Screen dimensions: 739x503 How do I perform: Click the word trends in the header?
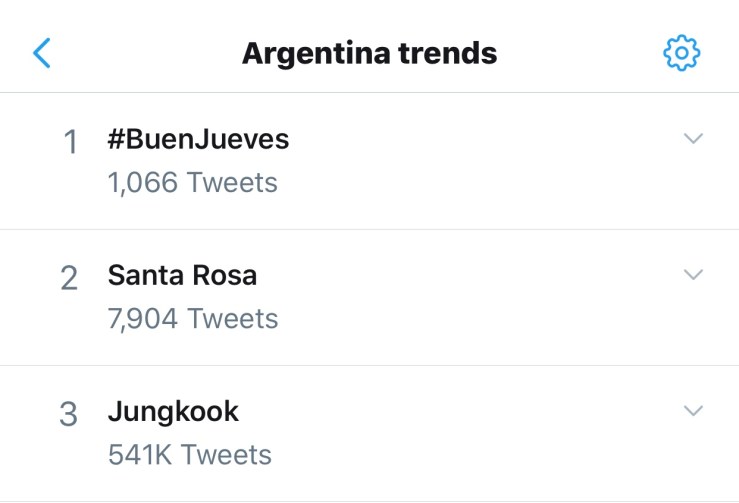pos(448,53)
